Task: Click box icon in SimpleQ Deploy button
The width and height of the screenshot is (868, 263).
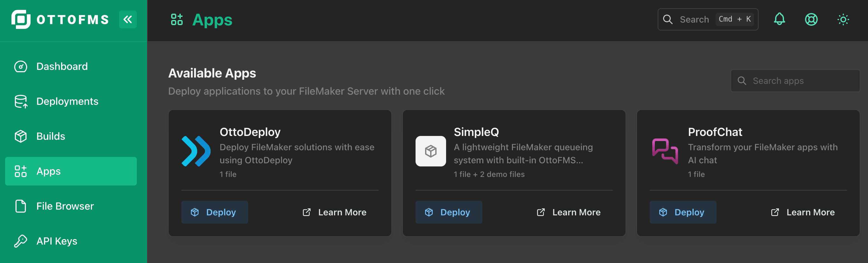Action: point(429,212)
